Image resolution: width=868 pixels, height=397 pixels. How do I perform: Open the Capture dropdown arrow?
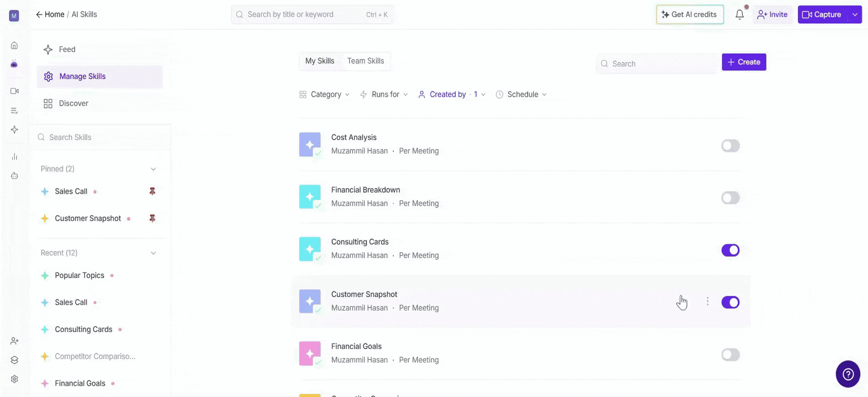click(855, 14)
